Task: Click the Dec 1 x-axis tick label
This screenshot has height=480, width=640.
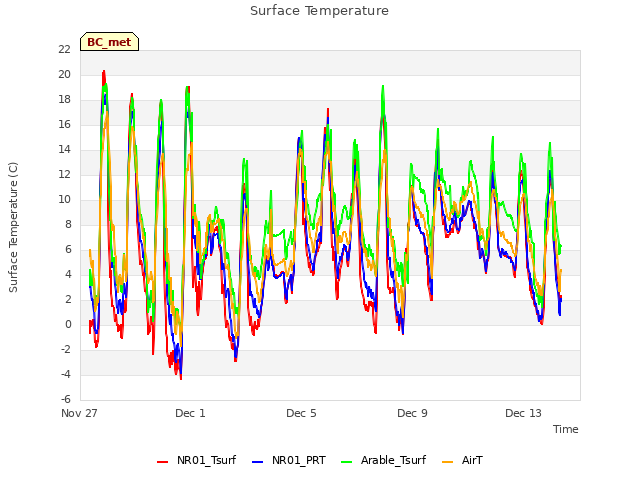Action: click(x=190, y=413)
